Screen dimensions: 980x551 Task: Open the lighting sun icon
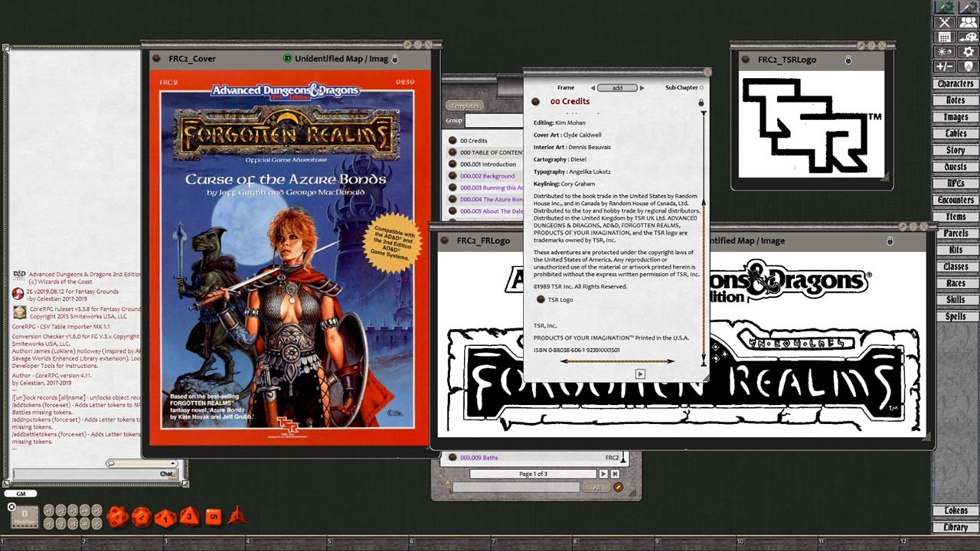[x=944, y=52]
